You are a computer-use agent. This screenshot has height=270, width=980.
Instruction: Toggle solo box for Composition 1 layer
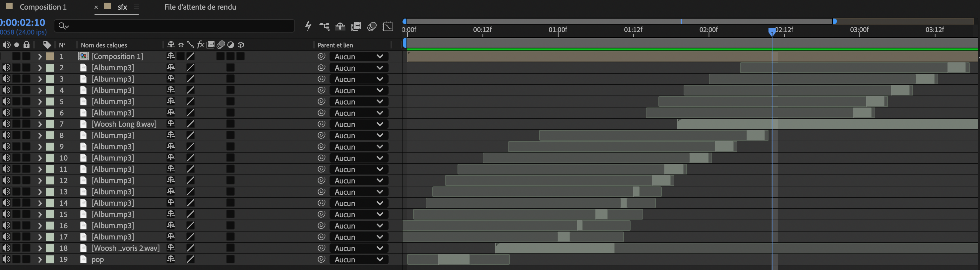pos(16,56)
